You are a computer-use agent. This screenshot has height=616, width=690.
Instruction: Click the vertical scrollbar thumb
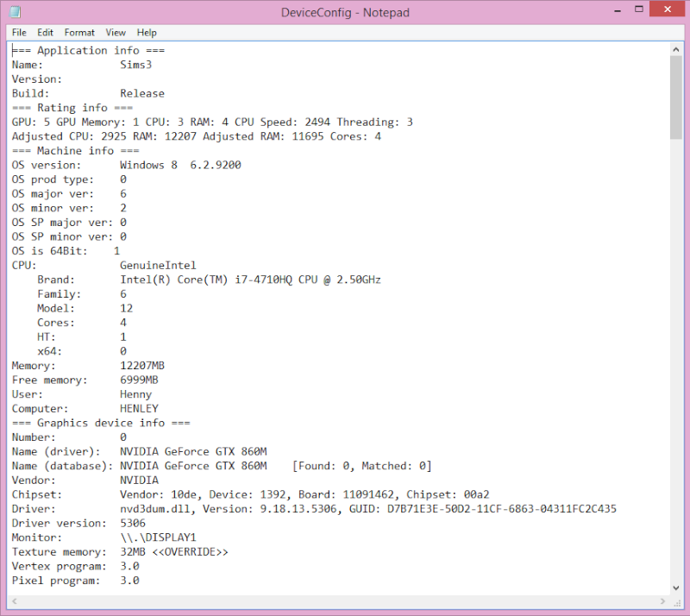[676, 97]
